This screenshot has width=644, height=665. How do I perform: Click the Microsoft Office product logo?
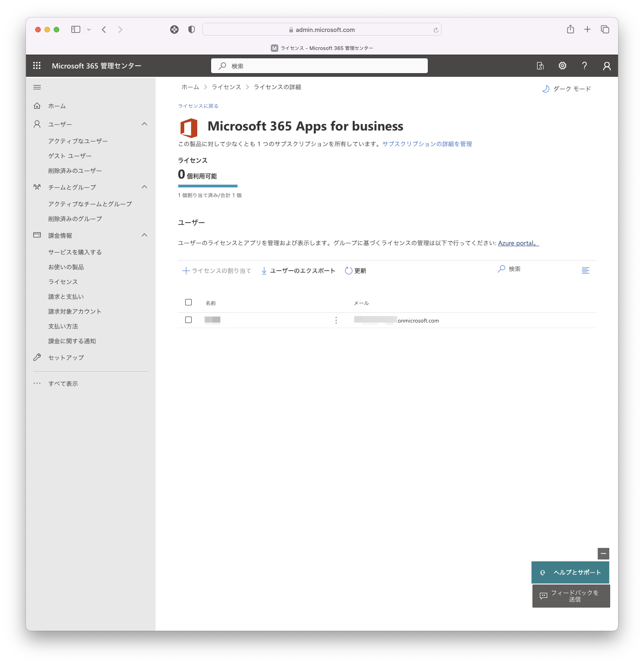point(188,128)
